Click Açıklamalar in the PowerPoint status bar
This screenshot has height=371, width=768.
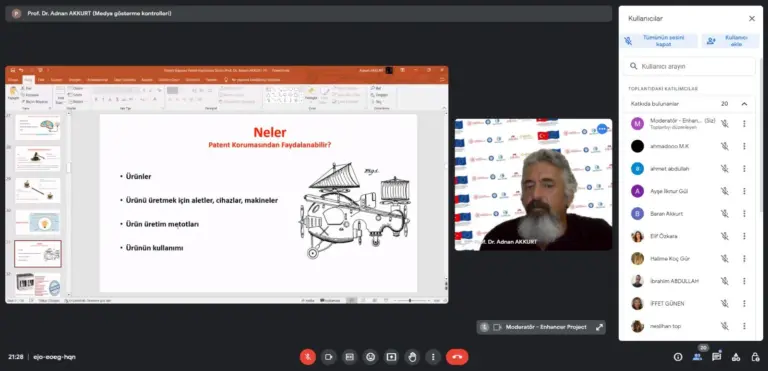click(331, 300)
